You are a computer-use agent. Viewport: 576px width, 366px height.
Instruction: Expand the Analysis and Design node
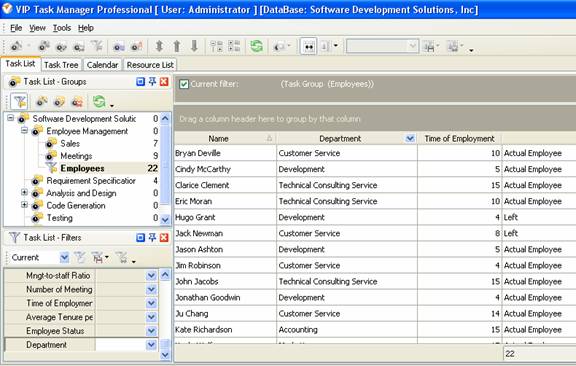tap(24, 192)
